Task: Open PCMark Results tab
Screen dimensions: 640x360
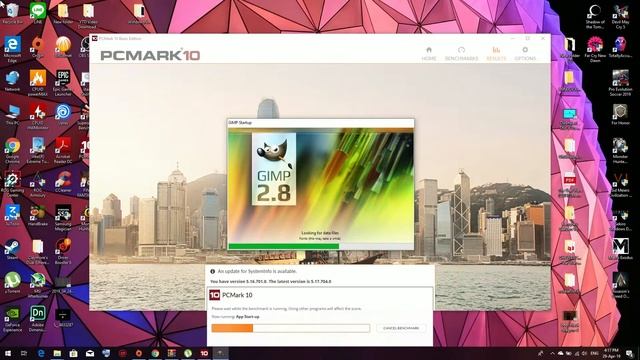Action: coord(496,54)
